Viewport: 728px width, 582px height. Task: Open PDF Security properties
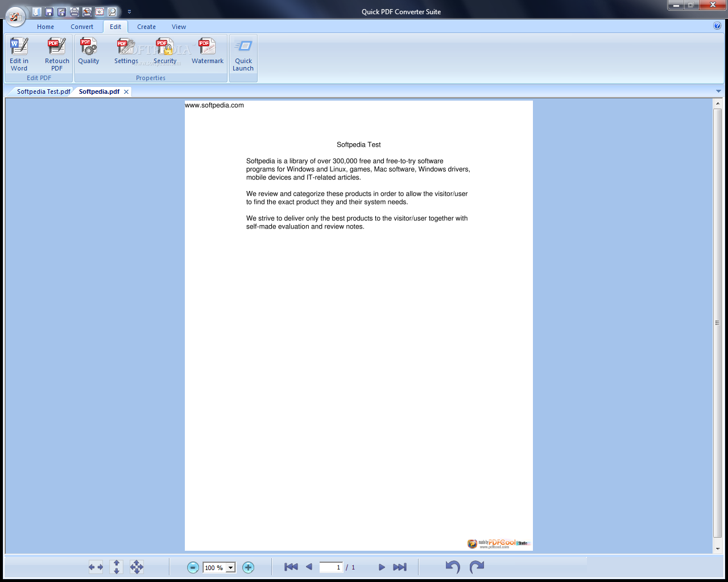pos(165,51)
